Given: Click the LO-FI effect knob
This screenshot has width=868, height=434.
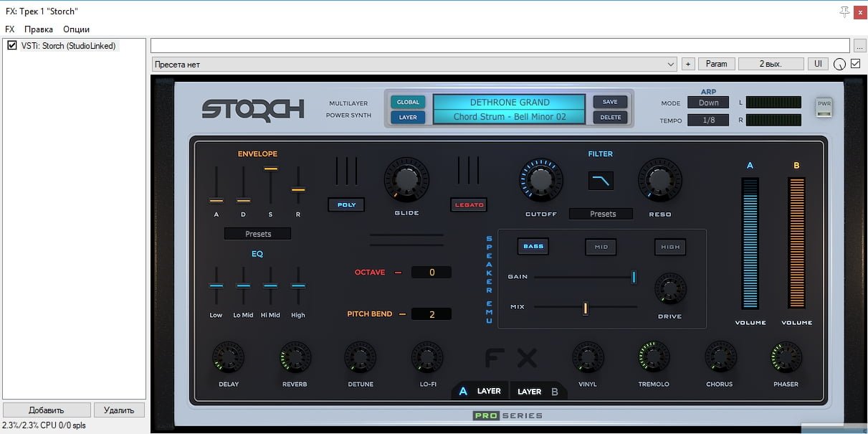Looking at the screenshot, I should click(x=427, y=357).
